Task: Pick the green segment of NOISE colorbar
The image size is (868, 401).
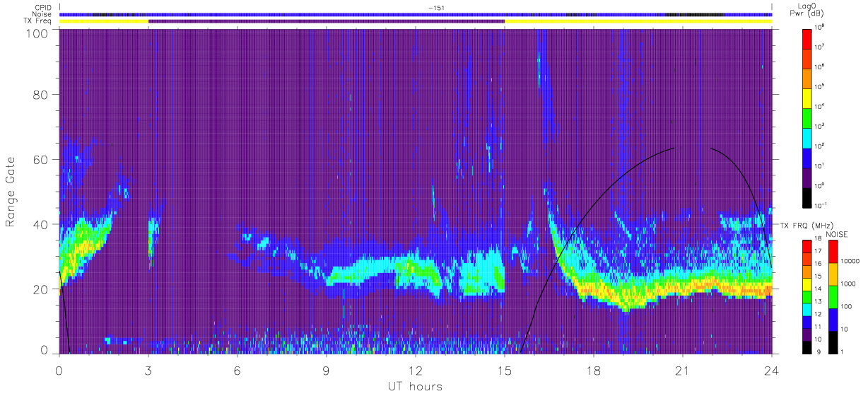Action: pyautogui.click(x=833, y=297)
